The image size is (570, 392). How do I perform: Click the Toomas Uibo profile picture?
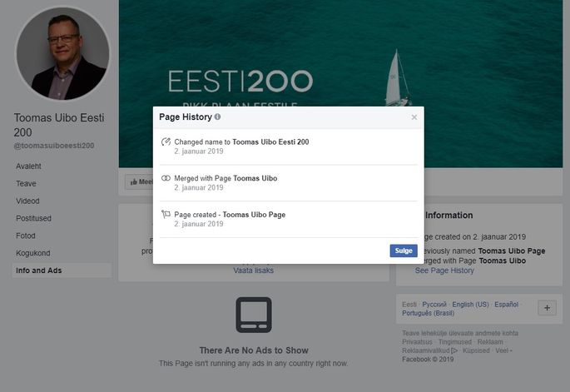[x=62, y=53]
